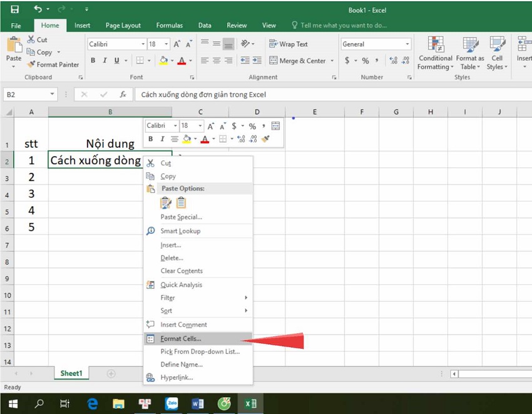This screenshot has width=532, height=414.
Task: Select the Format Painter tool in ribbon
Action: coord(53,64)
